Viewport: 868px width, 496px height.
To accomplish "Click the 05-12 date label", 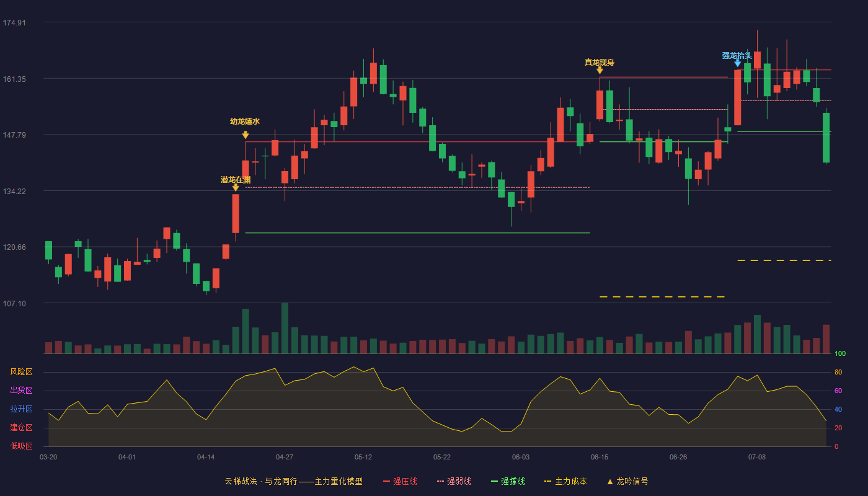I will 363,457.
